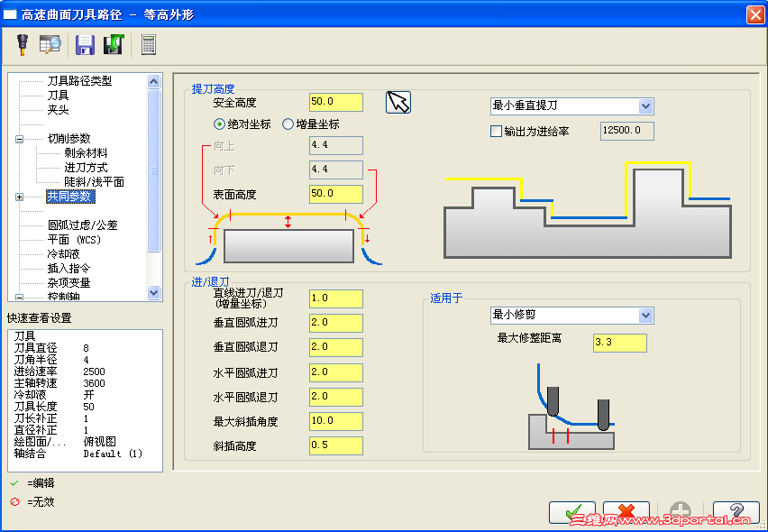Click the 向上 disabled value field
This screenshot has height=532, width=768.
pyautogui.click(x=336, y=145)
